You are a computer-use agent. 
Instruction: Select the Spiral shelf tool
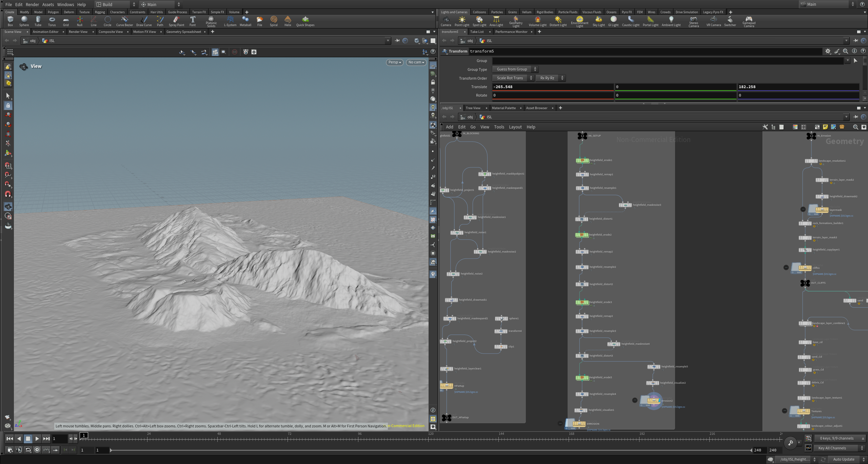[274, 21]
